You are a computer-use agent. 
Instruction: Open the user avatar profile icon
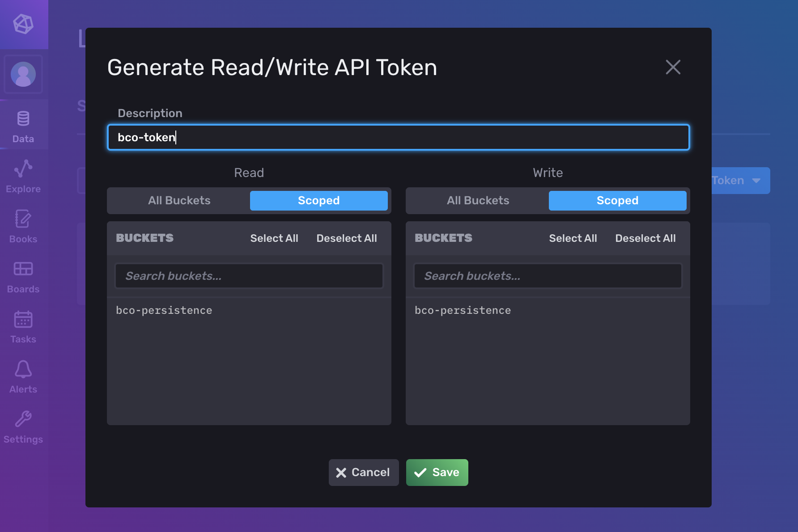tap(24, 74)
